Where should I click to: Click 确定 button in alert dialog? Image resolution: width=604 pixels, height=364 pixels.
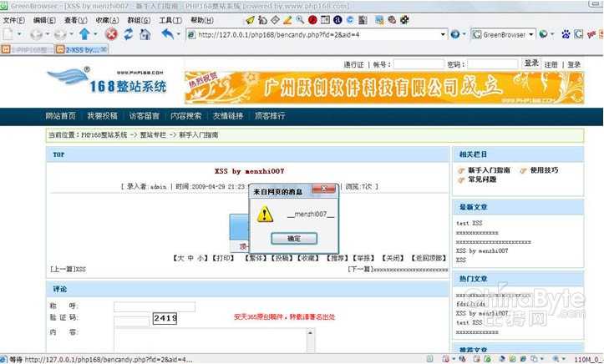pos(294,239)
